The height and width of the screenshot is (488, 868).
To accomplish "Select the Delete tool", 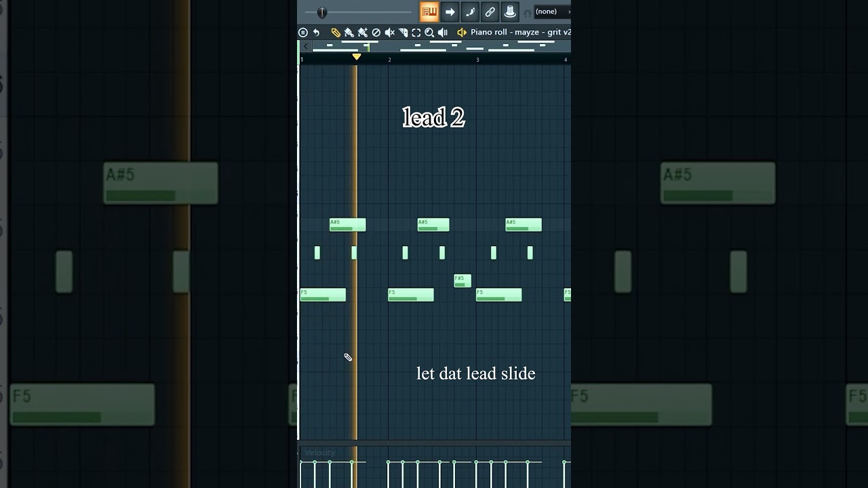I will click(x=376, y=33).
